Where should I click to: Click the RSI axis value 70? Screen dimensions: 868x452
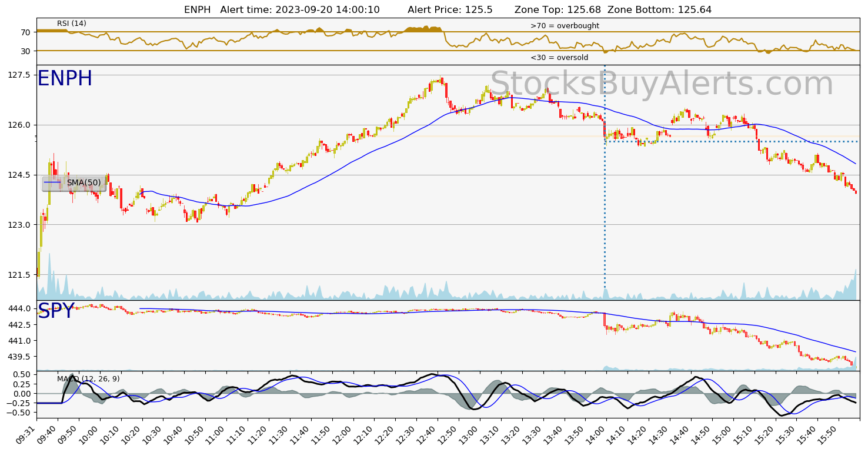point(26,32)
